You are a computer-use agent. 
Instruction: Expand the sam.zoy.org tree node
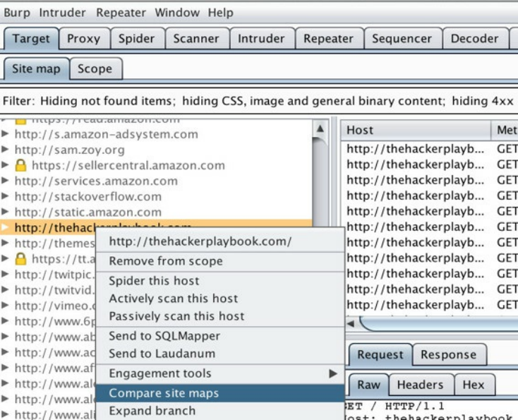pyautogui.click(x=5, y=150)
